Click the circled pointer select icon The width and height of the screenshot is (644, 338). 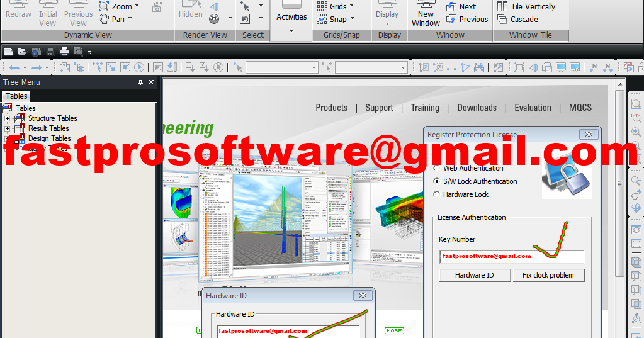(x=139, y=67)
